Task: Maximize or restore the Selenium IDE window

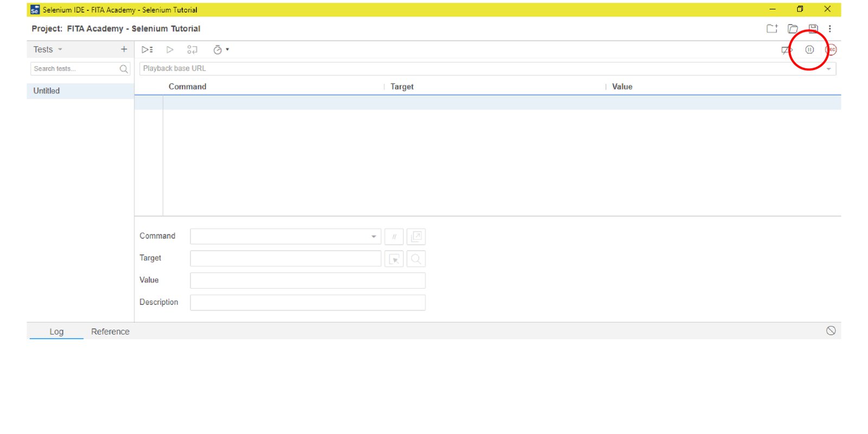Action: pyautogui.click(x=800, y=9)
